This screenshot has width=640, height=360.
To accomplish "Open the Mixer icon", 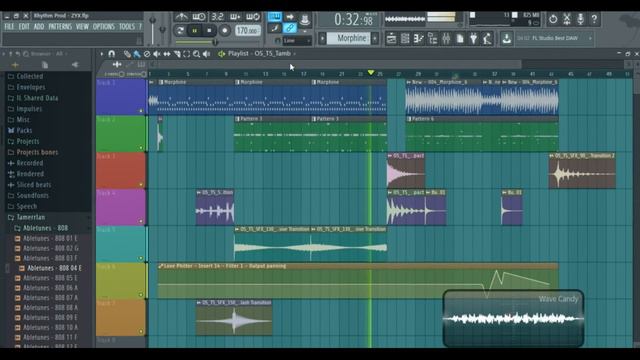I will pyautogui.click(x=446, y=39).
